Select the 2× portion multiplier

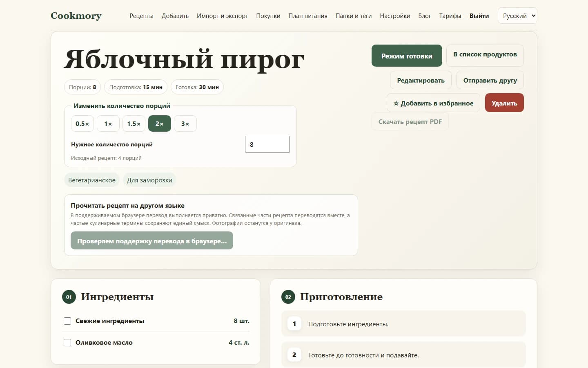point(160,123)
